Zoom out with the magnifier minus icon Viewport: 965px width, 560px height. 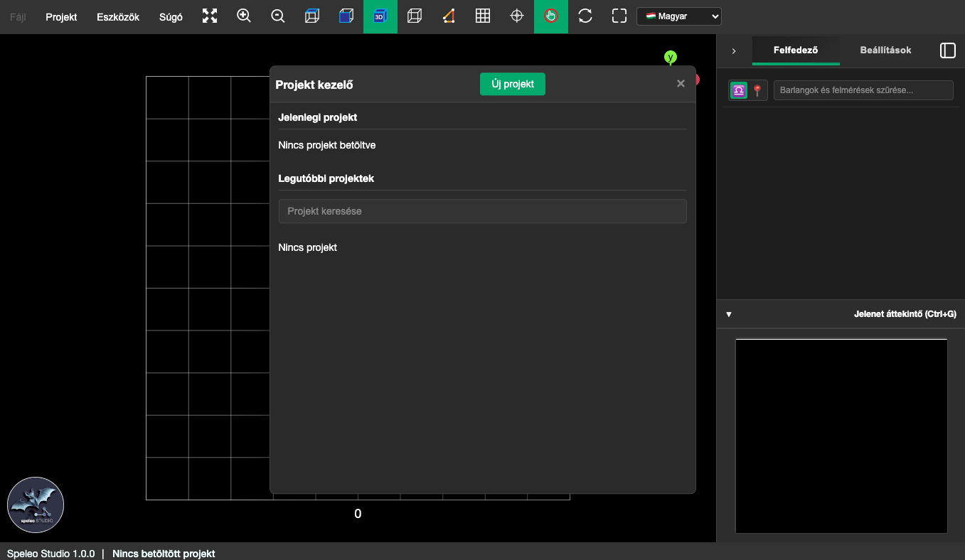[278, 16]
